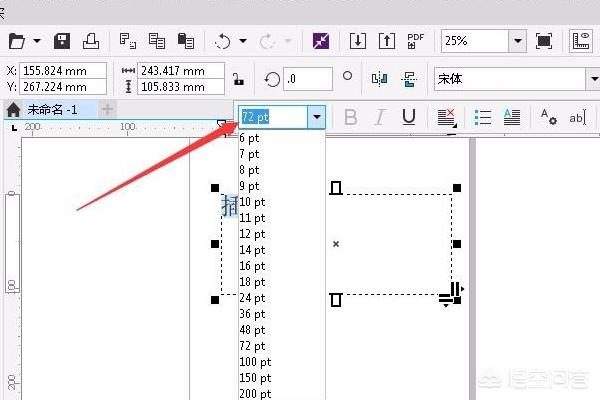Click the Full-screen preview icon

click(544, 41)
